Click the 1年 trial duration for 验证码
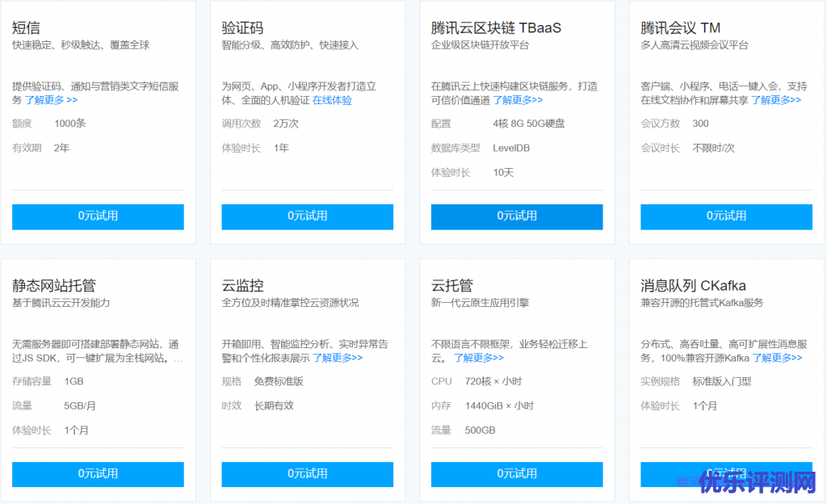 point(281,148)
